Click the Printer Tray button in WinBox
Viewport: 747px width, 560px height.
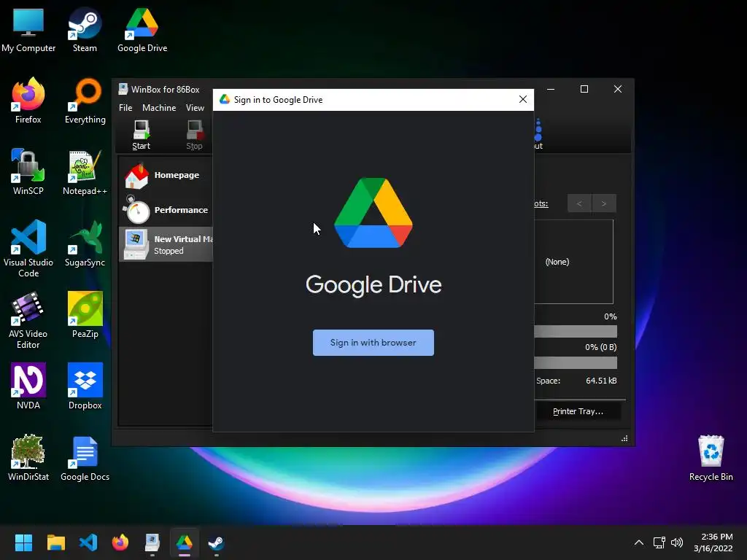pos(578,411)
